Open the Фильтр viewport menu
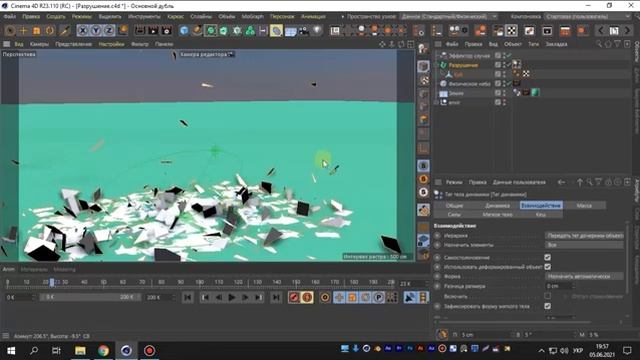 tap(140, 44)
